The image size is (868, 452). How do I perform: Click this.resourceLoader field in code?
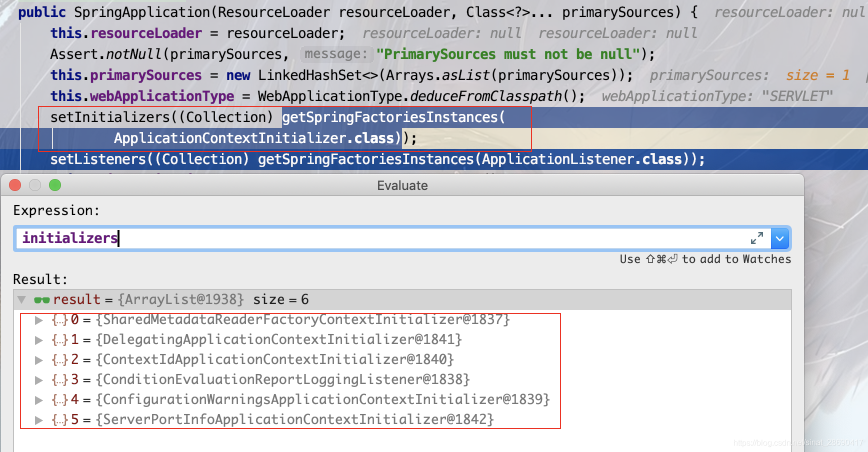tap(126, 33)
